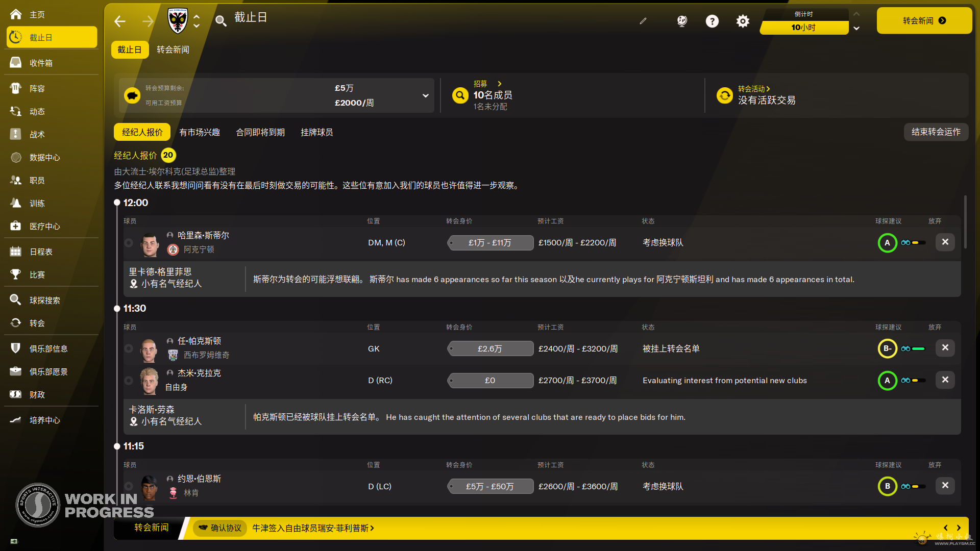
Task: Open the 收件箱 inbox sidebar icon
Action: [x=16, y=63]
